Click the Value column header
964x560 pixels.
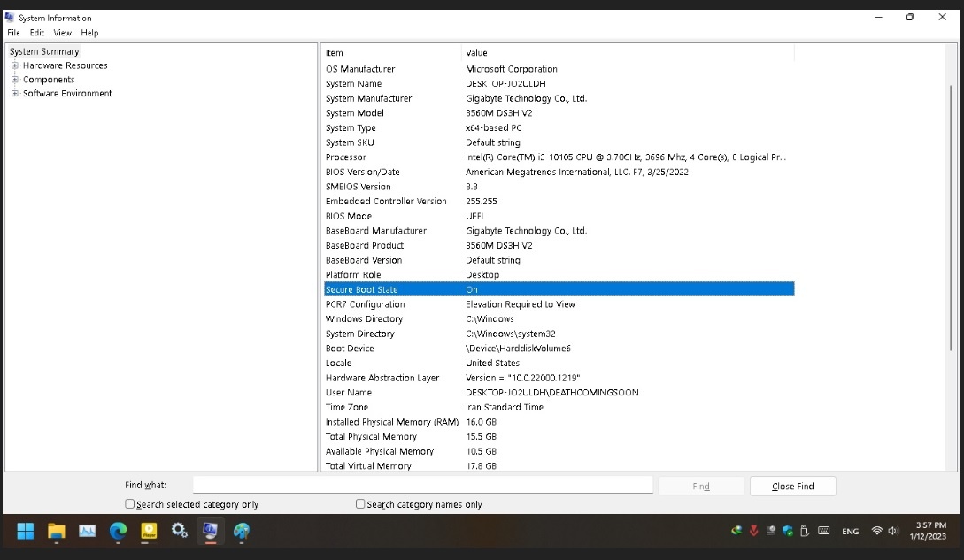(628, 53)
